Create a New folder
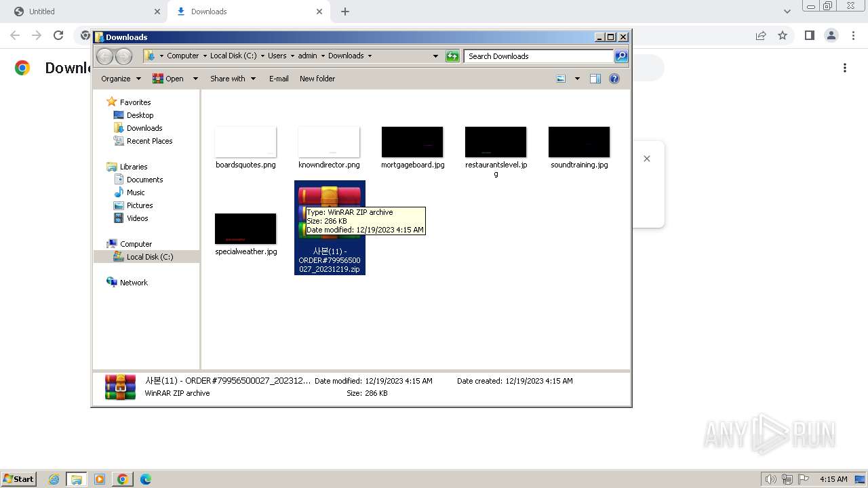The image size is (868, 488). tap(317, 79)
